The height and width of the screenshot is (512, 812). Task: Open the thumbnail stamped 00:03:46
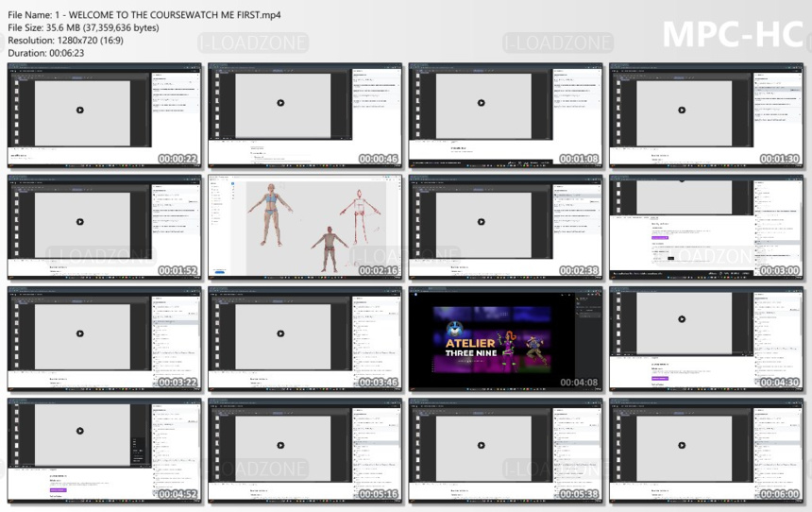(305, 339)
